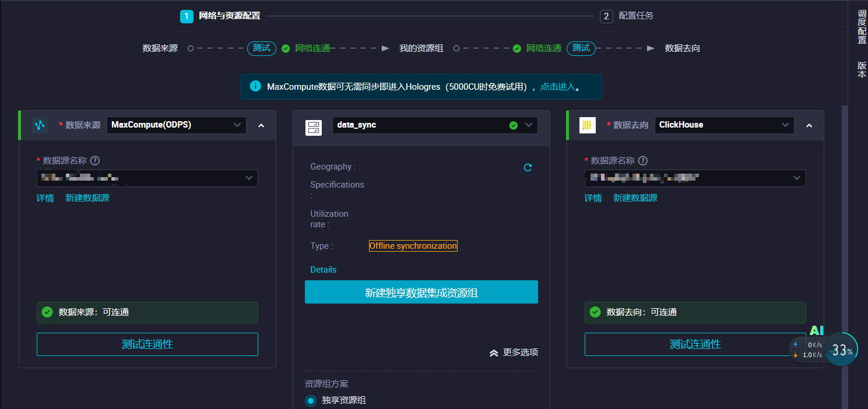Collapse the 数据来源 panel

click(x=261, y=125)
